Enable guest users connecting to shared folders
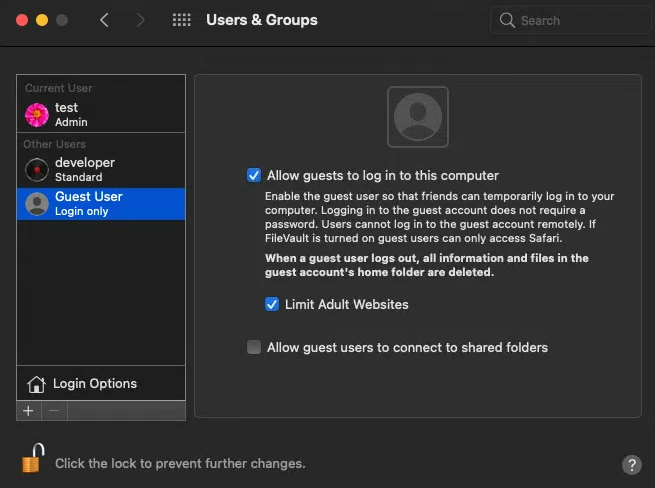This screenshot has width=655, height=488. (254, 347)
